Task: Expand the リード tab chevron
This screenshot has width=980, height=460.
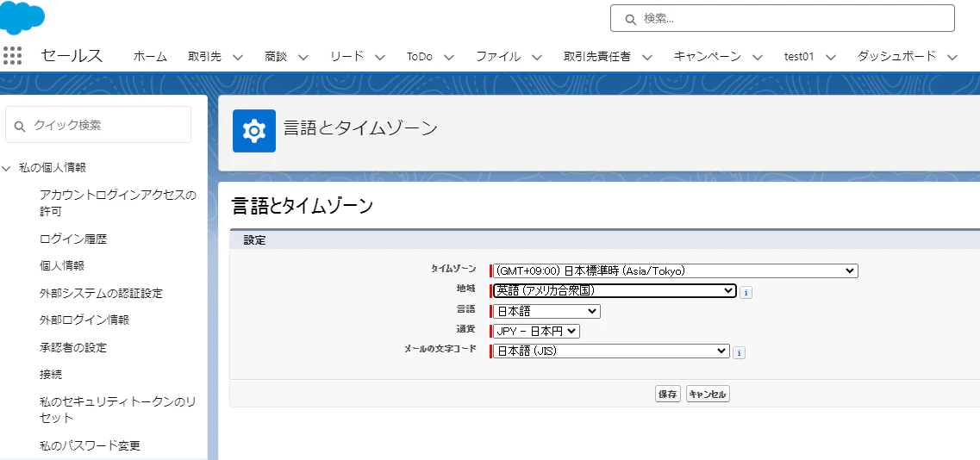Action: tap(380, 57)
